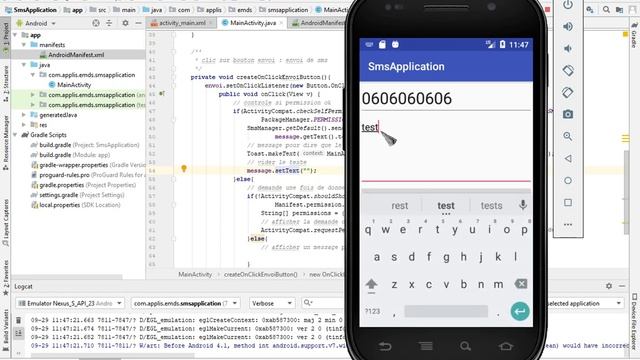Hide the Project panel with minus icon

coord(138,23)
